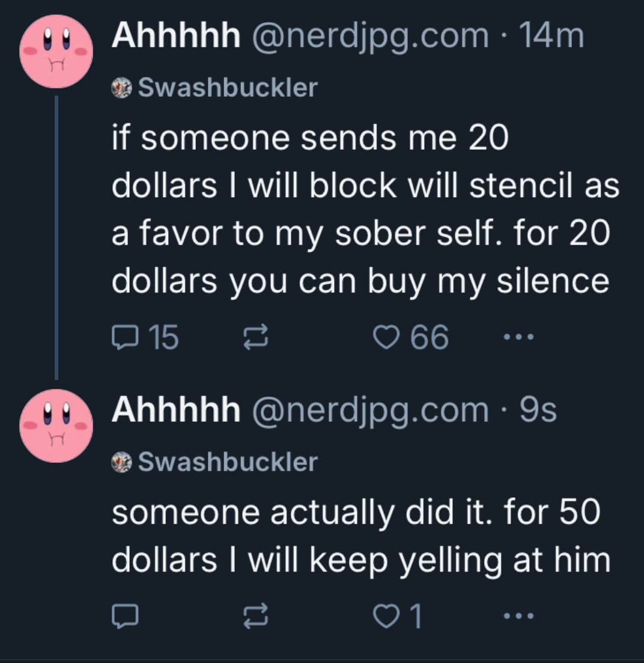Open @nerdjpg.com handle on first post
The width and height of the screenshot is (644, 663).
[x=371, y=36]
